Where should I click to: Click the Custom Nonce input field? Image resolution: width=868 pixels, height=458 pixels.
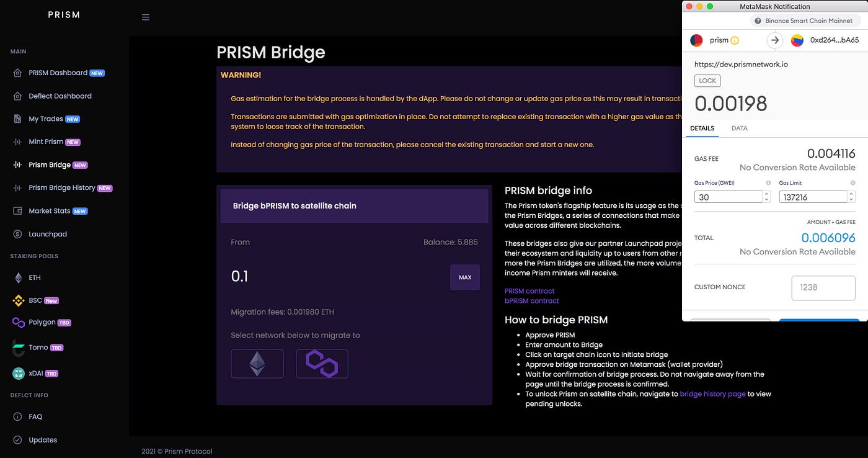[x=823, y=287]
